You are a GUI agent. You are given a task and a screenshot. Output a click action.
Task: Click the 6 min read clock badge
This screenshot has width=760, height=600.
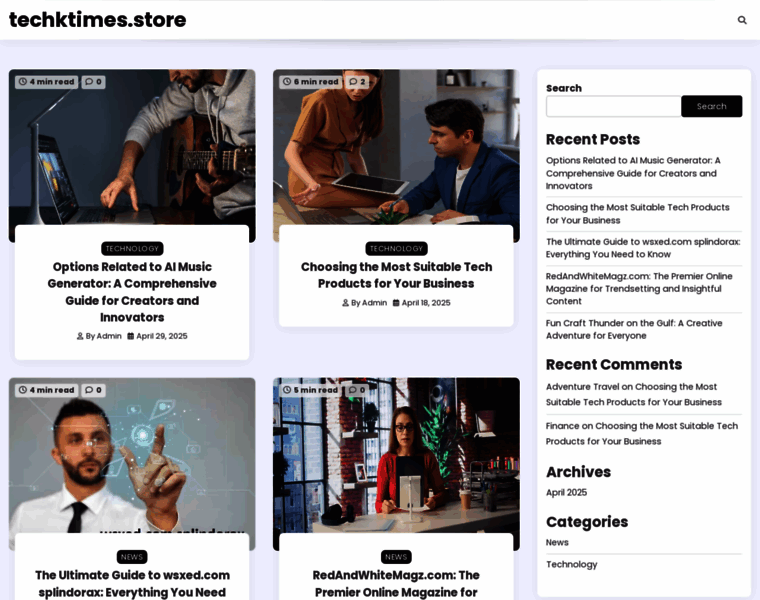tap(310, 82)
